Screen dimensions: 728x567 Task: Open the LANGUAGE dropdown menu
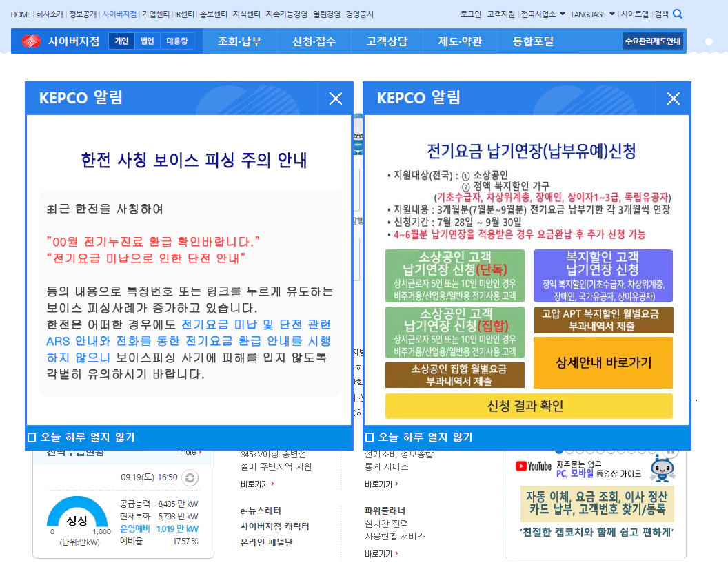(x=592, y=14)
